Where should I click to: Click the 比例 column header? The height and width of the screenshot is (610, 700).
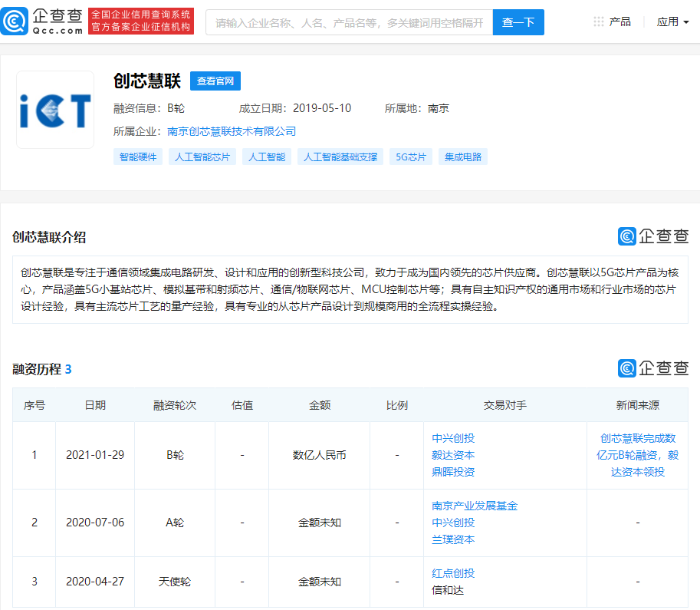pyautogui.click(x=397, y=405)
